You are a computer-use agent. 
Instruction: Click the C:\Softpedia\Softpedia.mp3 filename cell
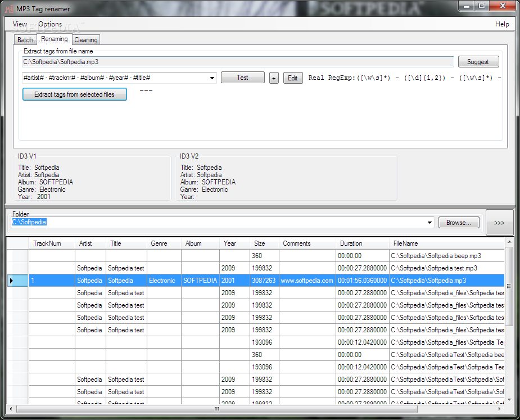pos(447,281)
